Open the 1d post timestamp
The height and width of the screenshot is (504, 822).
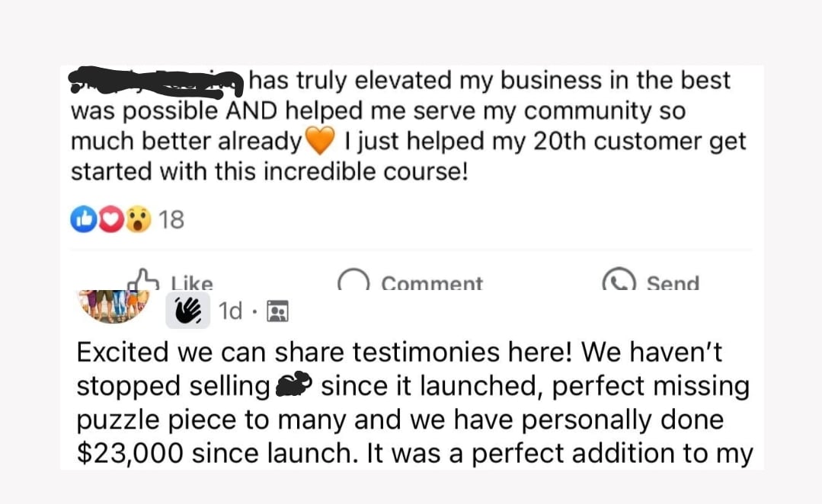click(230, 311)
